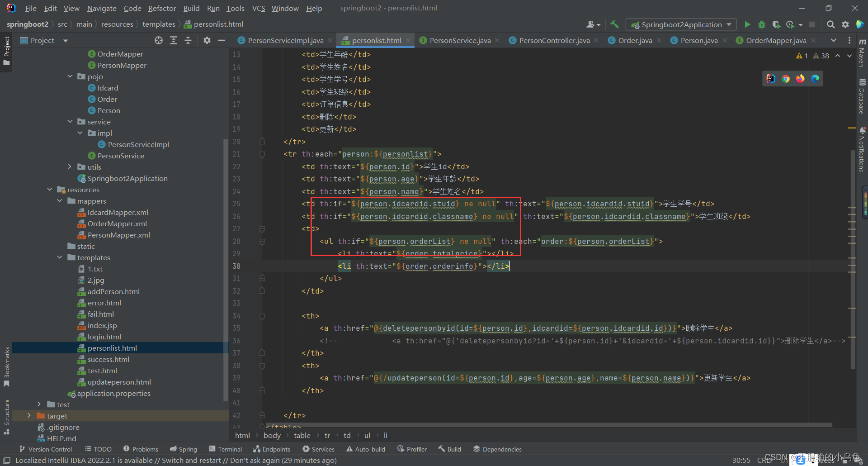This screenshot has height=466, width=868.
Task: Run Springboot2Application with green play icon
Action: [747, 24]
